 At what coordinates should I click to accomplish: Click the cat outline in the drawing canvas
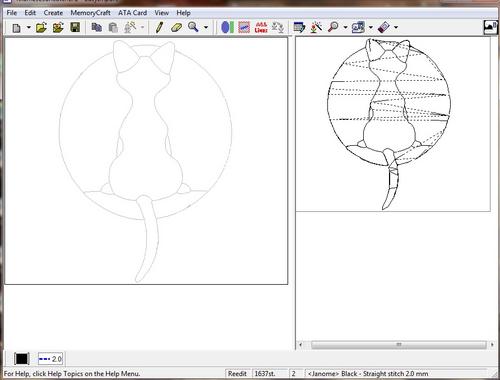(x=146, y=161)
